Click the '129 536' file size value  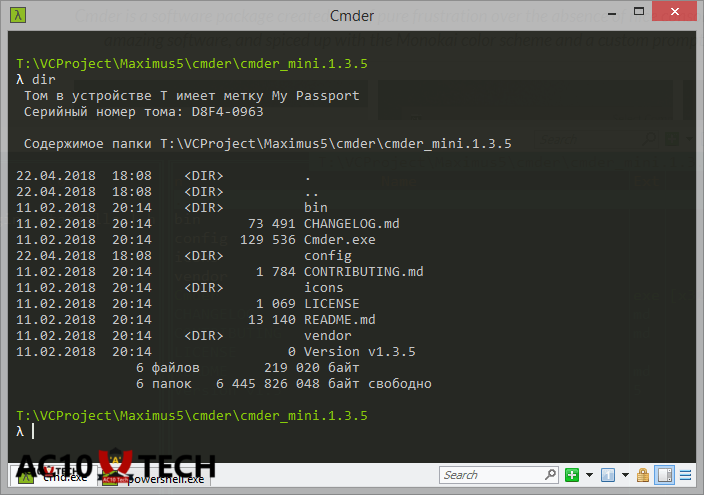click(268, 240)
